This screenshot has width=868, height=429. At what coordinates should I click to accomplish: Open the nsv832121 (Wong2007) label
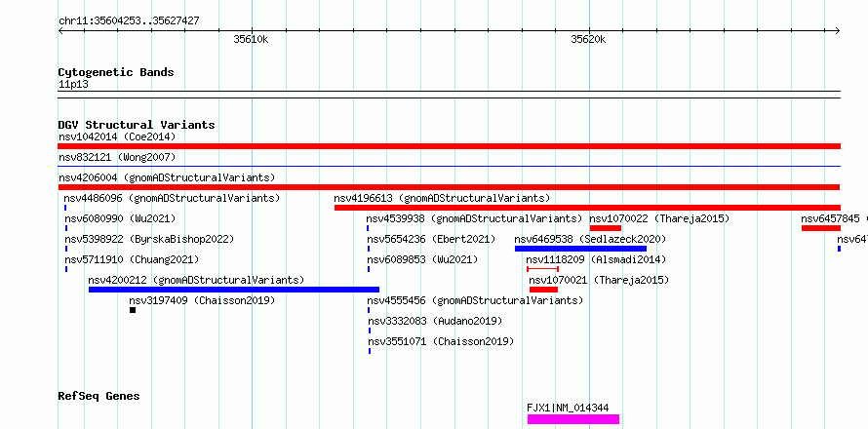(x=117, y=157)
